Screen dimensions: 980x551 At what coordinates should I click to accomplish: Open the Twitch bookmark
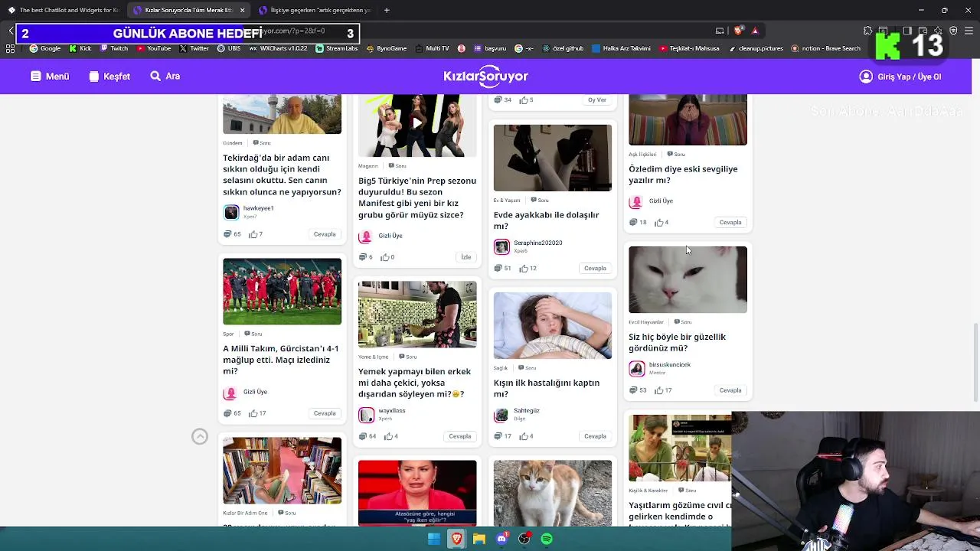(113, 48)
